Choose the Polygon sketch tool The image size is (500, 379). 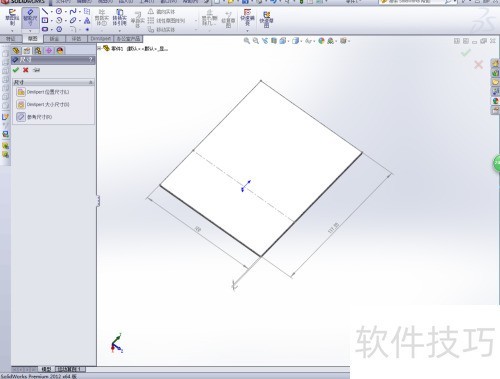pyautogui.click(x=59, y=29)
